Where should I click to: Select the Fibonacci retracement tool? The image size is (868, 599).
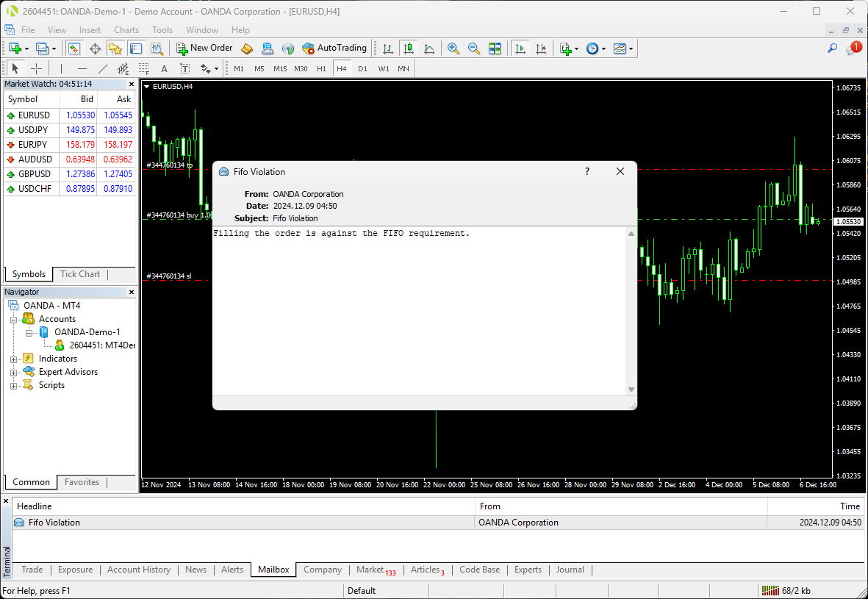click(x=144, y=68)
